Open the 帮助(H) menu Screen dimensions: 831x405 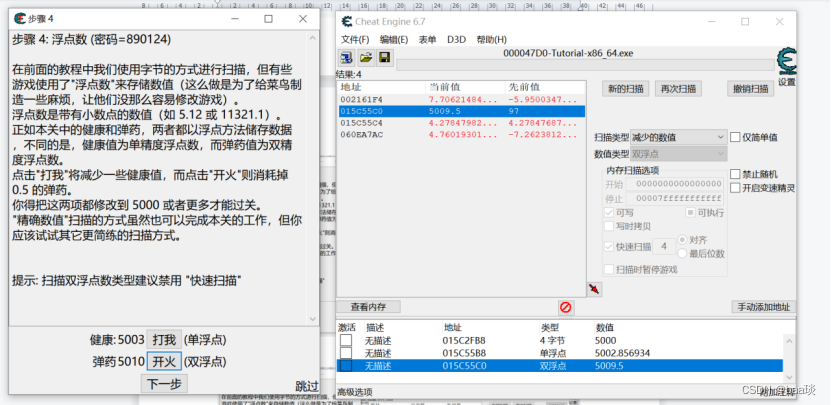491,40
